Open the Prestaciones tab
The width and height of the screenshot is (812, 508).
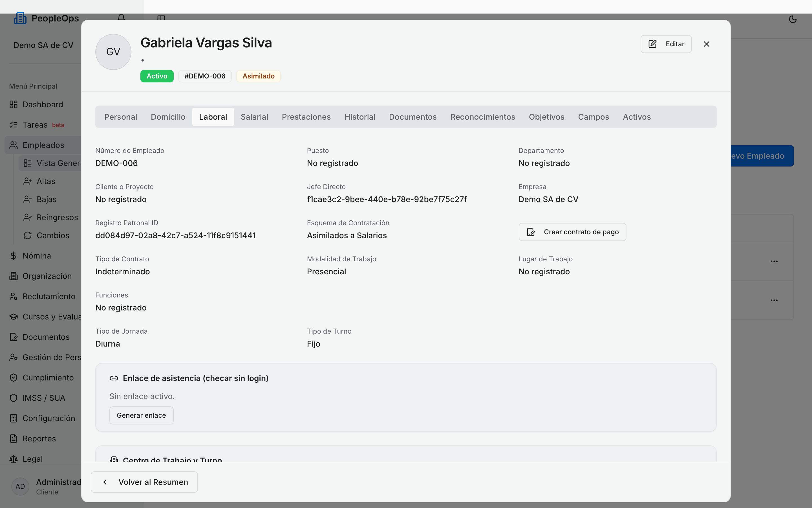click(306, 117)
